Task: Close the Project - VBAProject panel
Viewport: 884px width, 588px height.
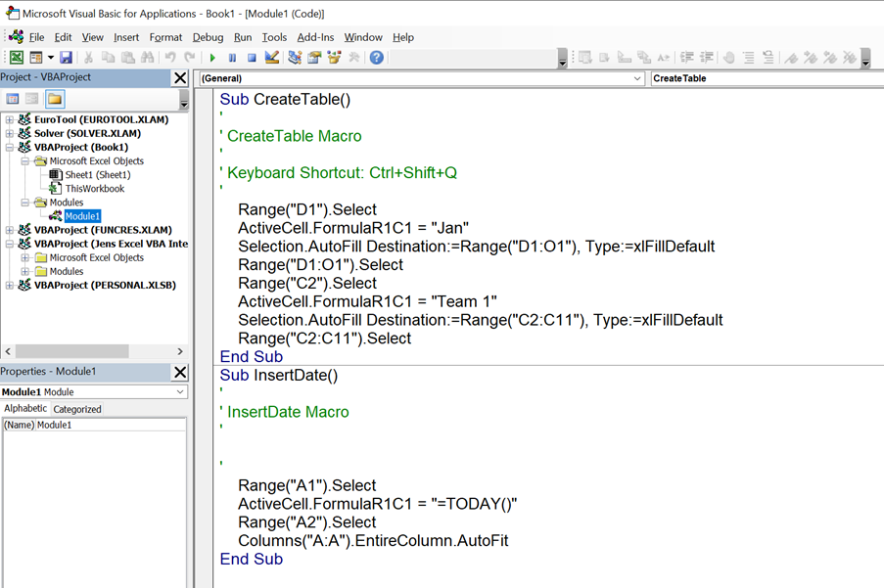Action: (x=180, y=77)
